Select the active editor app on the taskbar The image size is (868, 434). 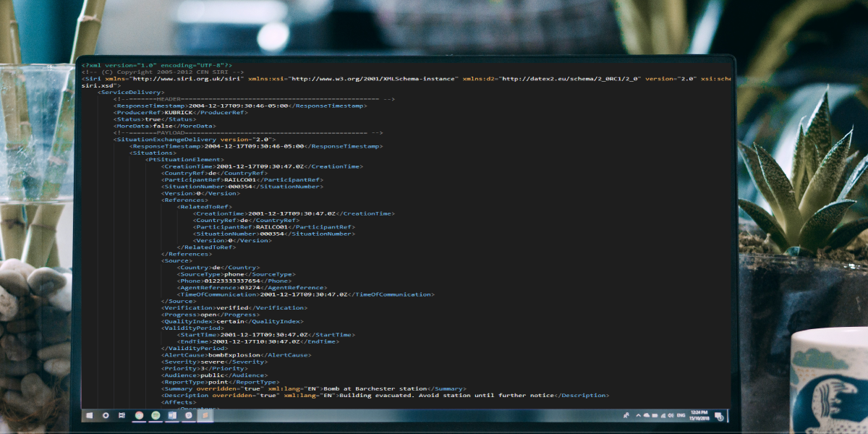pos(205,417)
